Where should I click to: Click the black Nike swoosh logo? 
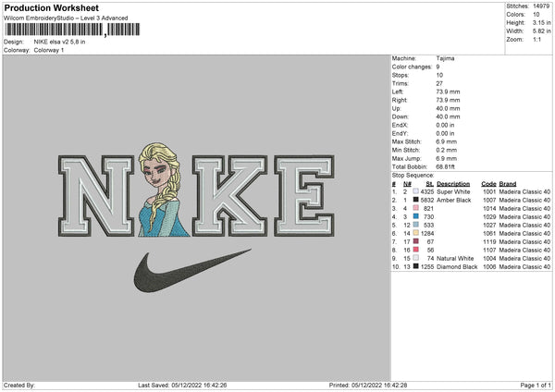[x=192, y=271]
